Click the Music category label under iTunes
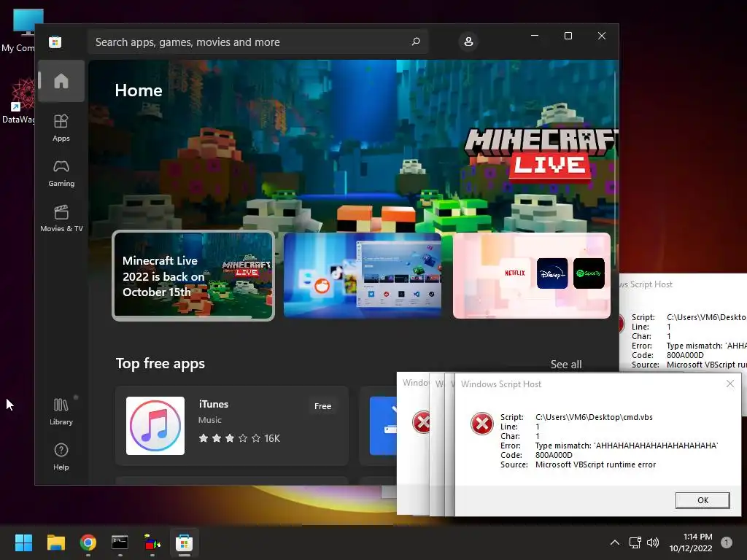The height and width of the screenshot is (560, 747). click(x=210, y=420)
